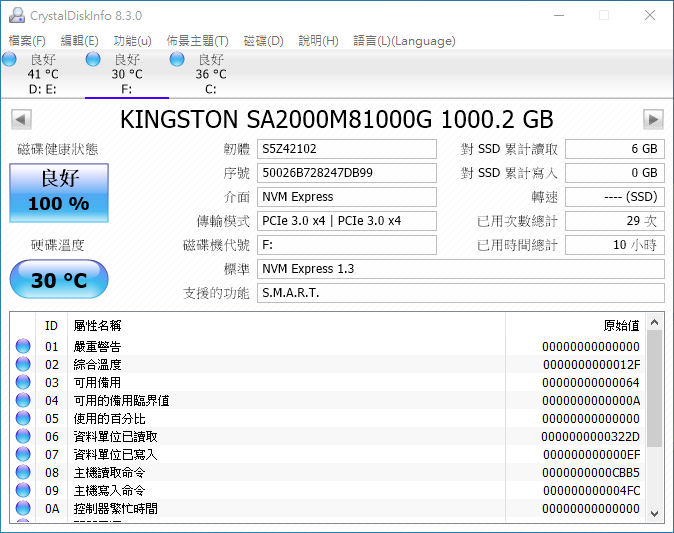674x533 pixels.
Task: Select the attribute row 使用的百分比
Action: 328,419
